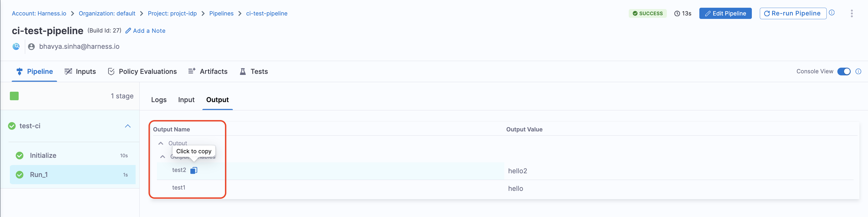Viewport: 868px width, 217px height.
Task: Click the Re-run Pipeline button
Action: point(793,14)
